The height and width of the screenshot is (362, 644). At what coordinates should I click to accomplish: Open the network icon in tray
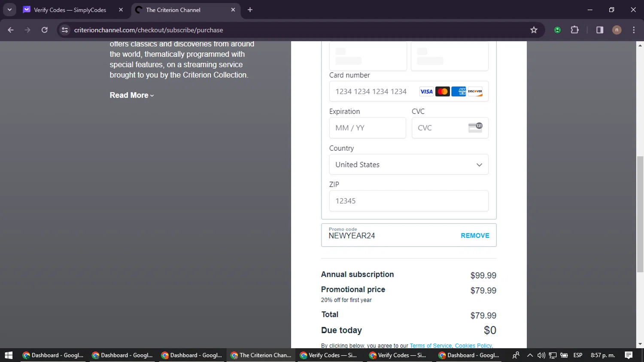553,355
